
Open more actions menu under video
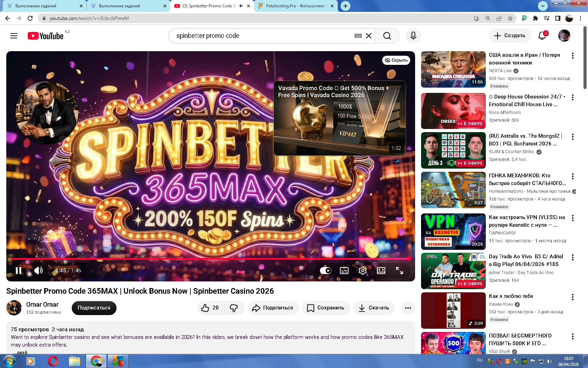408,308
